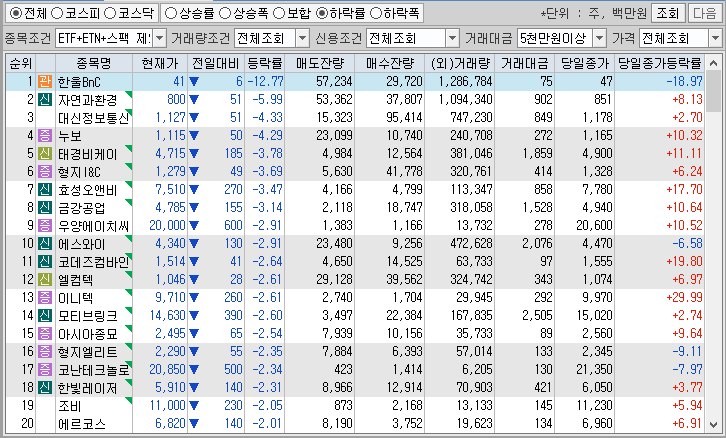Screen dimensions: 726x438
Task: Select the stock 에르코스
Action: pyautogui.click(x=82, y=424)
